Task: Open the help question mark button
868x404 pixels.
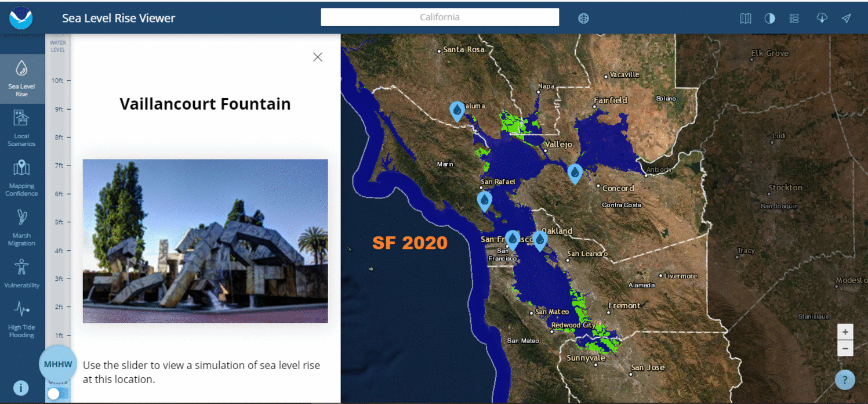Action: click(845, 380)
